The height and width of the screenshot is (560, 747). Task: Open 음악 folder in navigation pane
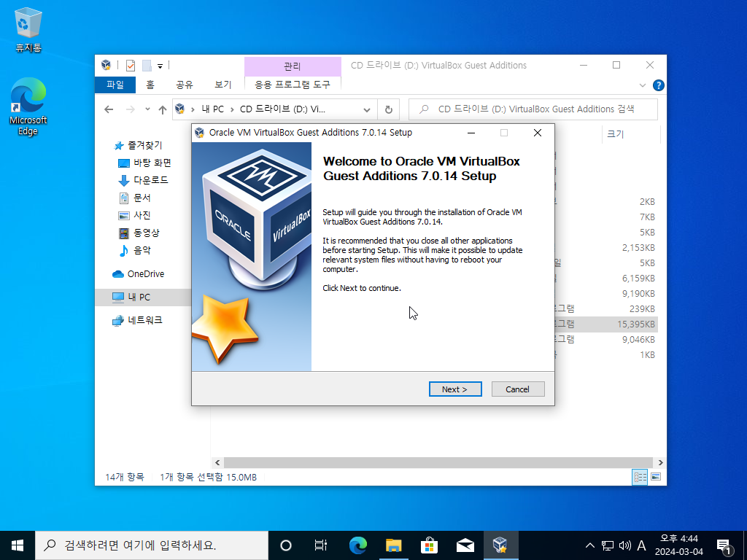(134, 250)
